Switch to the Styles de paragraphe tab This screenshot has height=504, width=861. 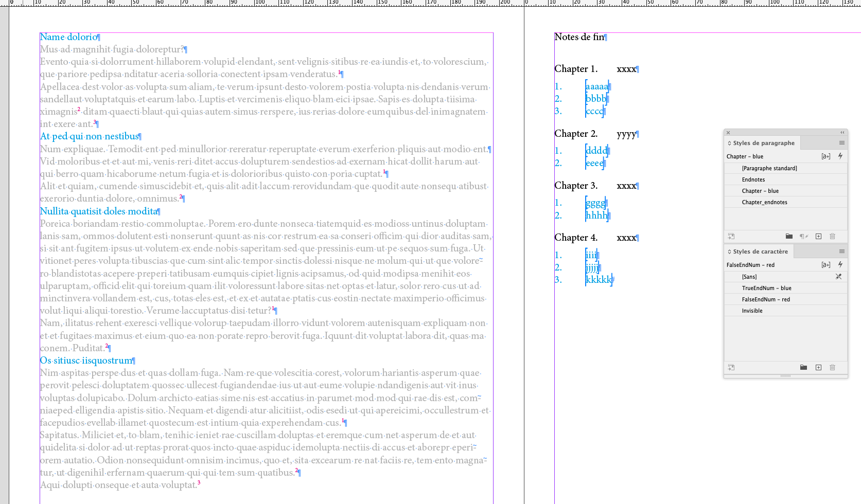[761, 142]
